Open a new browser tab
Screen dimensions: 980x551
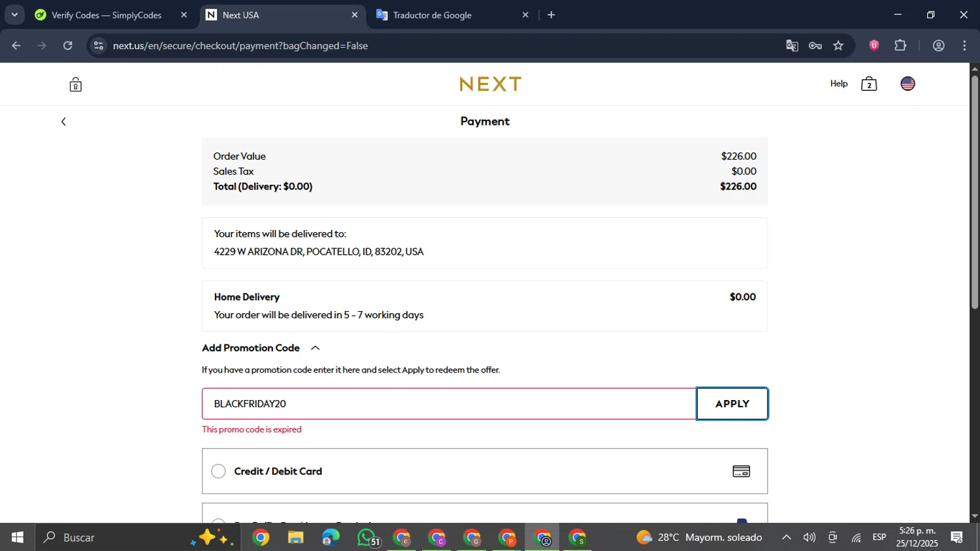pyautogui.click(x=551, y=15)
